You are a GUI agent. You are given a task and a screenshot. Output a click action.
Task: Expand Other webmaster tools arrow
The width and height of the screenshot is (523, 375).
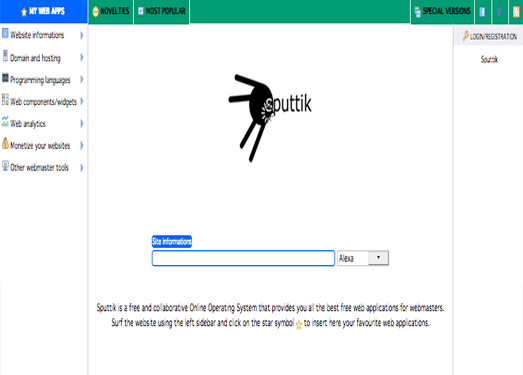point(82,167)
